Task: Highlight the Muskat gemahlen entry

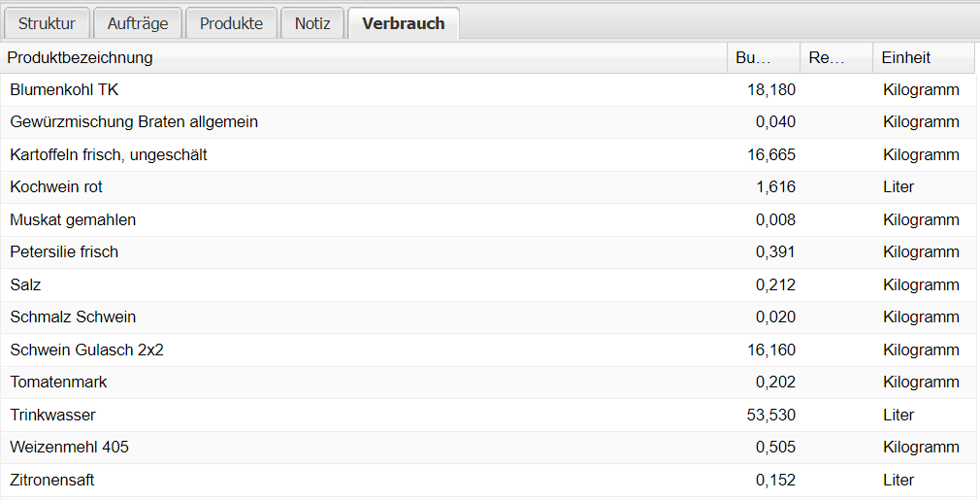Action: (73, 219)
